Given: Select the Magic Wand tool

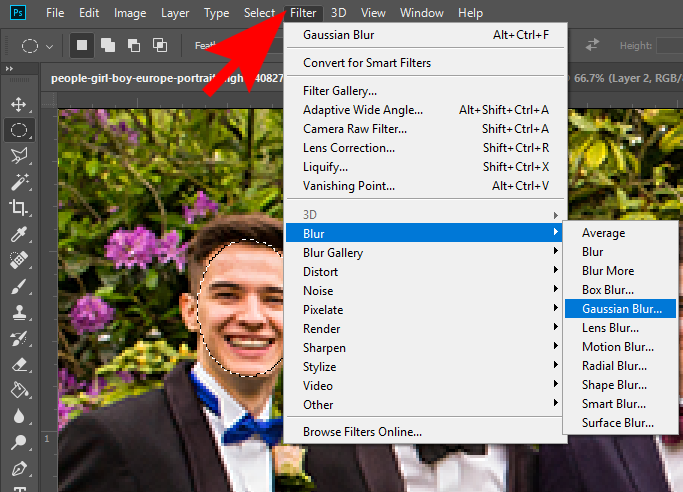Looking at the screenshot, I should pos(19,182).
